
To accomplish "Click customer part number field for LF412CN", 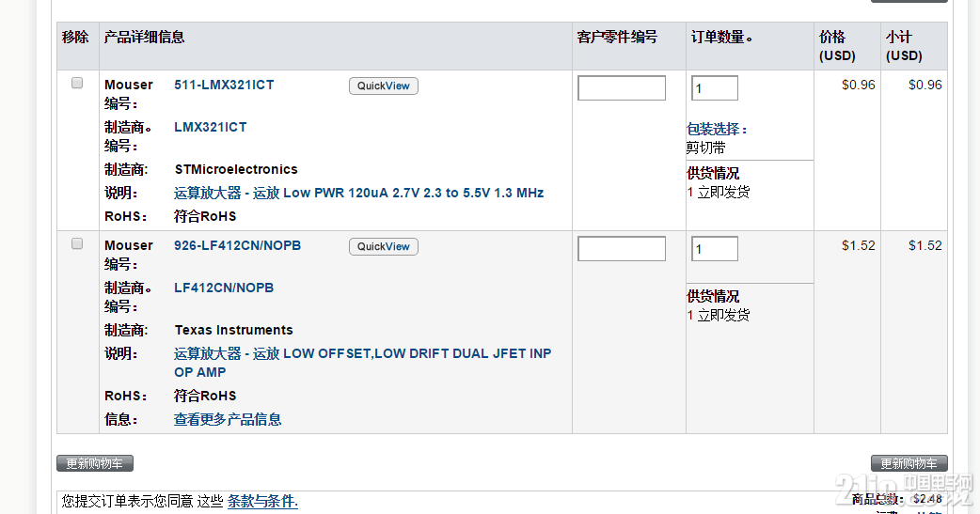I will [622, 249].
